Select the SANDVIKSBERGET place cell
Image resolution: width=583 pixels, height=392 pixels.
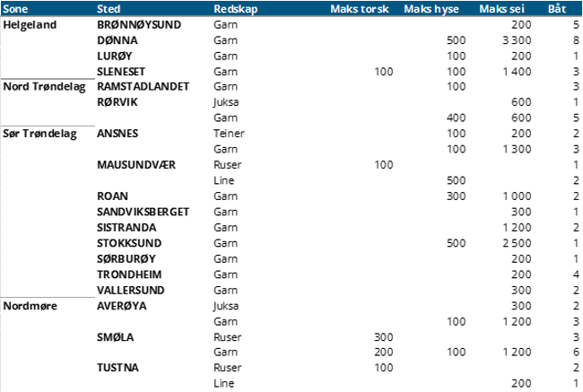tap(144, 212)
